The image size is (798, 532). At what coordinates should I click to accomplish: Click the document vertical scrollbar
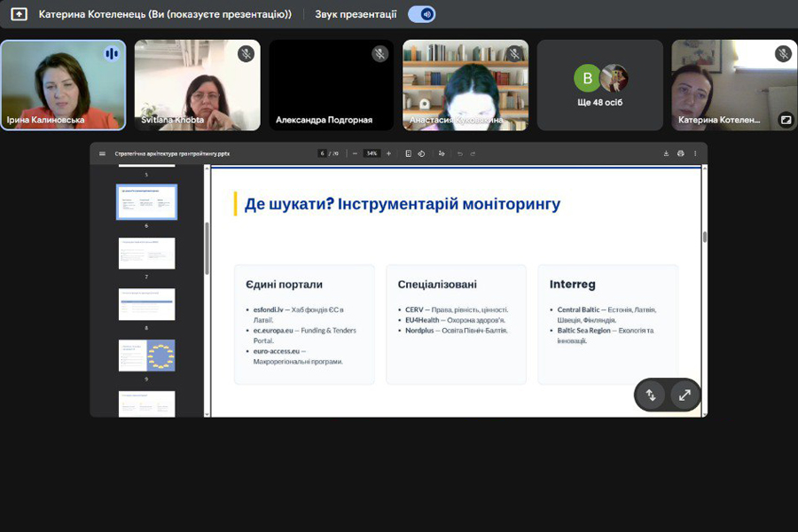click(705, 237)
